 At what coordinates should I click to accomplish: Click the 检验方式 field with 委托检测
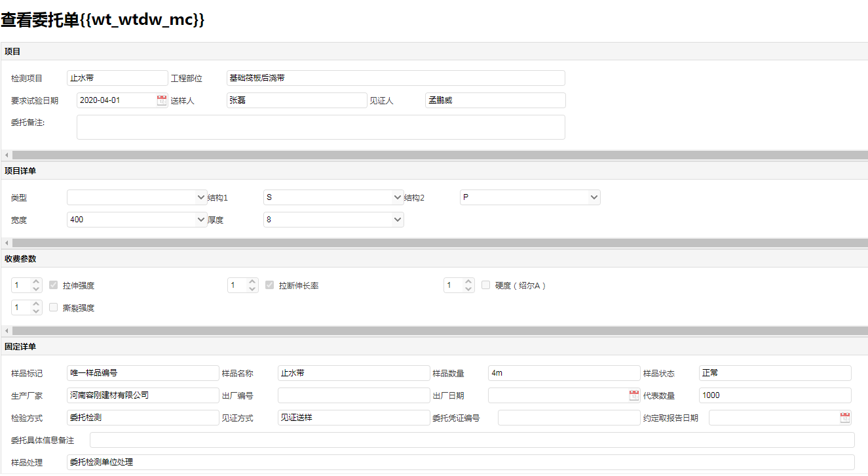143,418
